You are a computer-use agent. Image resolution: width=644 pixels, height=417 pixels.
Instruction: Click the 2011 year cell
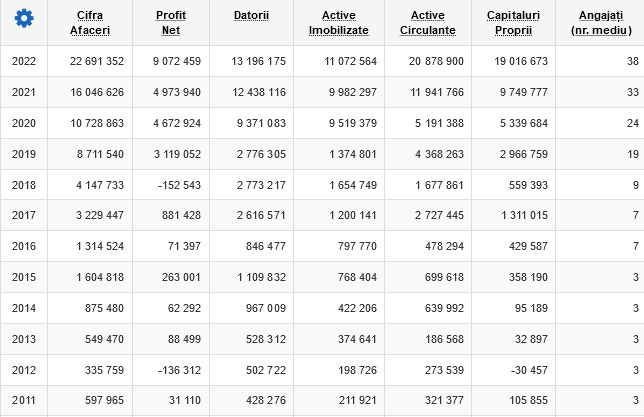pyautogui.click(x=24, y=400)
